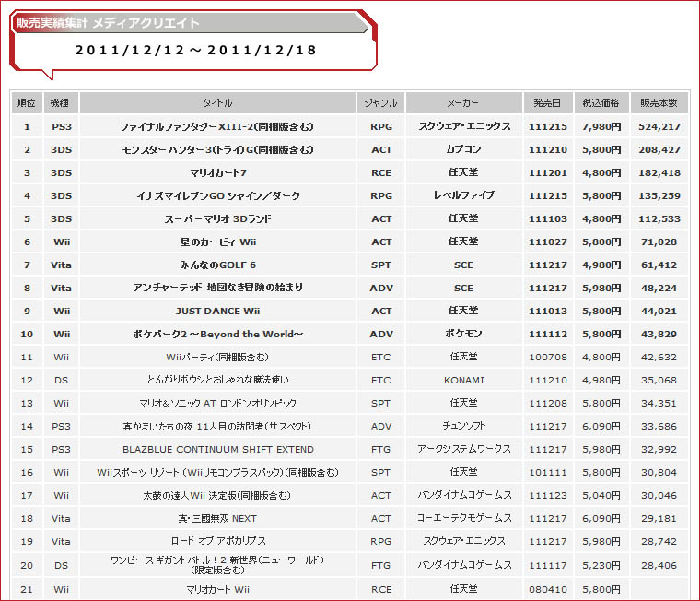700x601 pixels.
Task: Select the ファイナルファンタジーXIII-2 title
Action: pyautogui.click(x=217, y=127)
